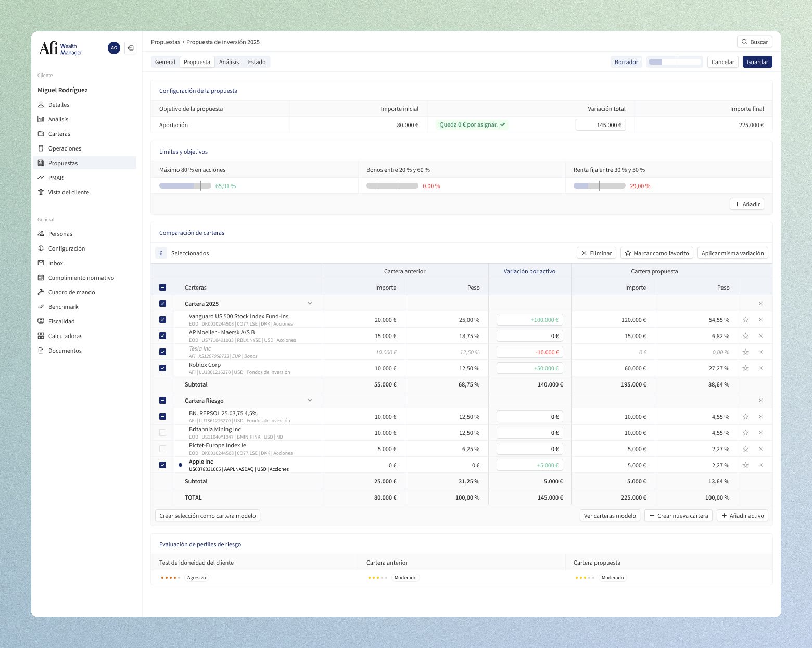
Task: Adjust the Máximo 80% en acciones slider
Action: pyautogui.click(x=185, y=185)
